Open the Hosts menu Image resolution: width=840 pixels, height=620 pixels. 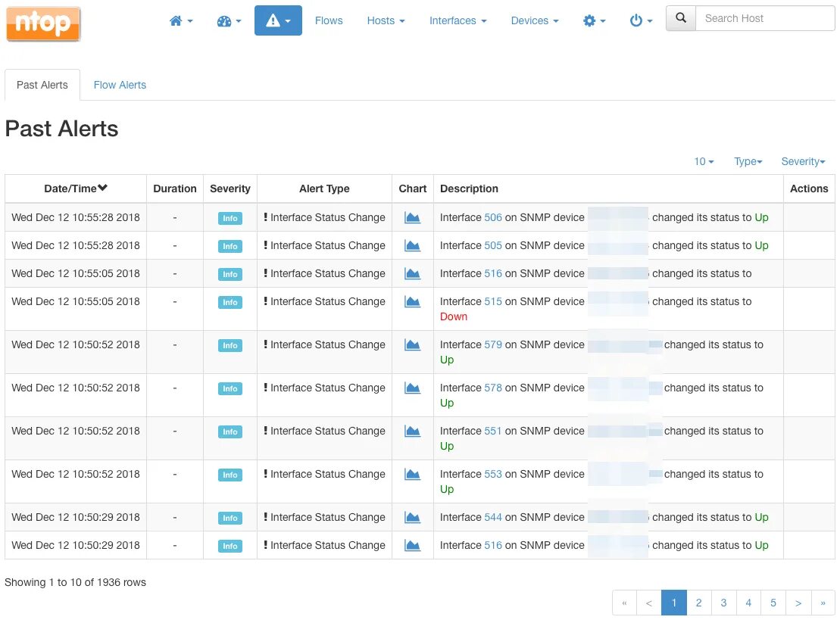coord(386,20)
